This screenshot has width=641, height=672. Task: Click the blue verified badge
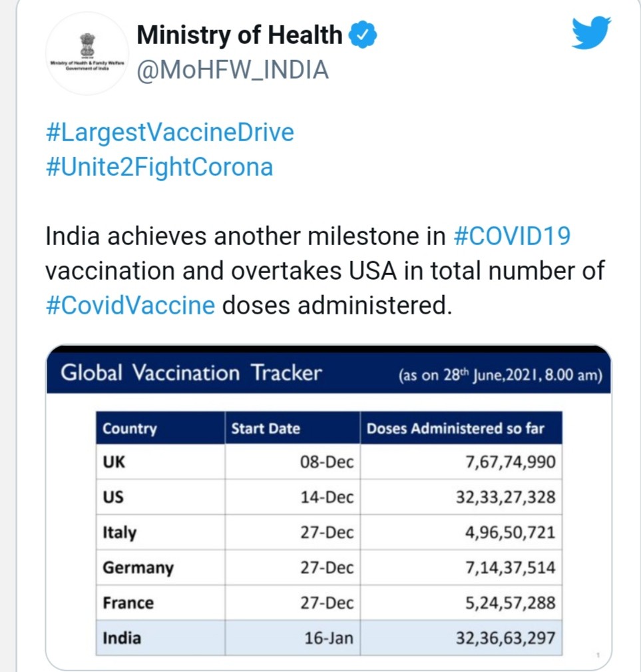364,35
